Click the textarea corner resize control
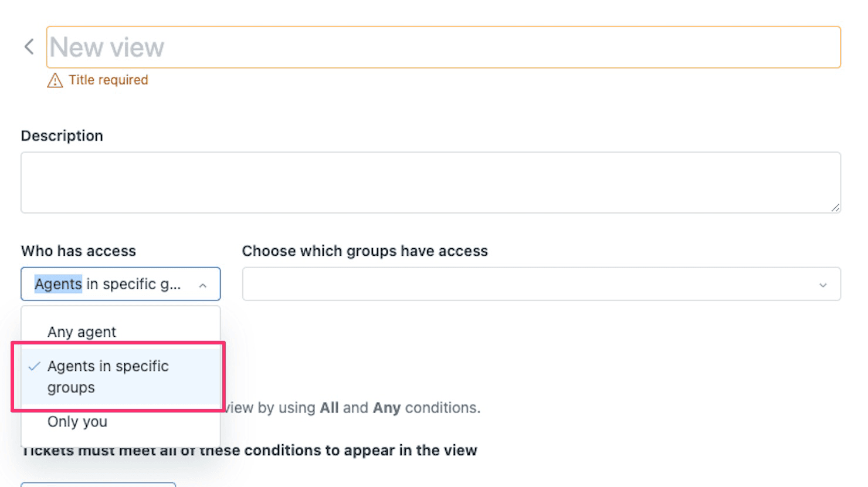The image size is (868, 487). click(837, 207)
